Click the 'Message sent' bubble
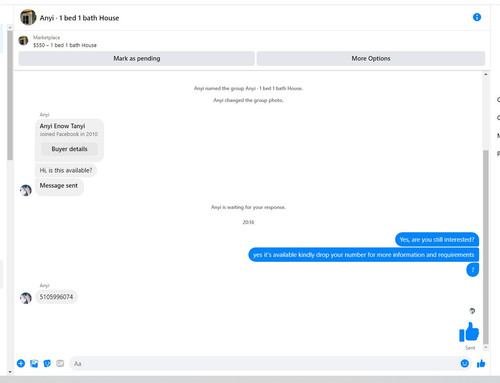This screenshot has height=383, width=500. tap(59, 186)
